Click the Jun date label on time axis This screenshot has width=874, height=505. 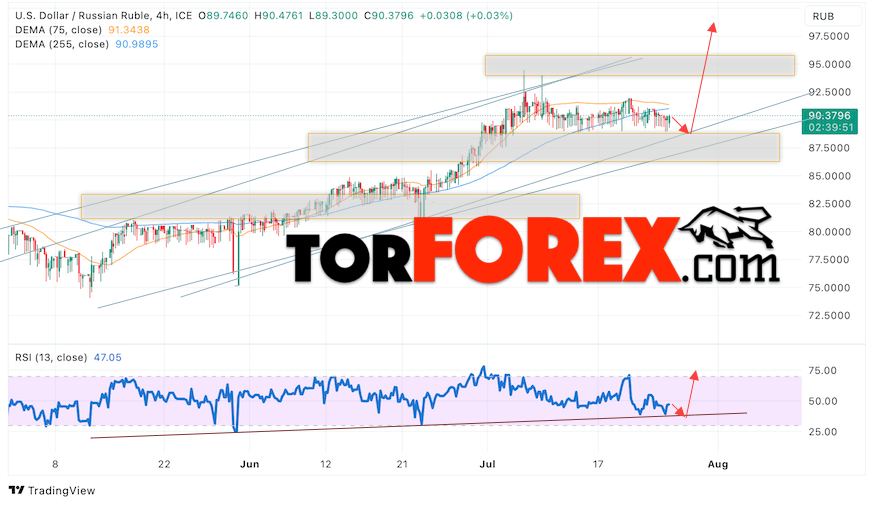pyautogui.click(x=250, y=464)
